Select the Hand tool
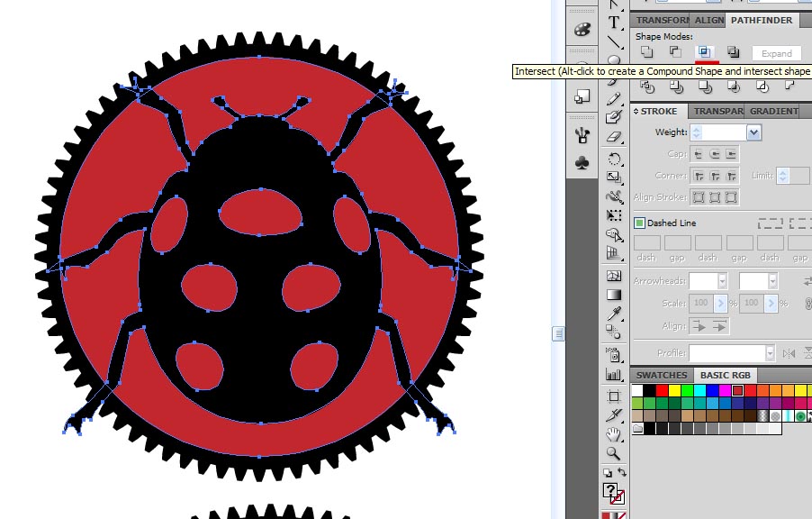Screen dimensions: 812x519 coord(614,434)
